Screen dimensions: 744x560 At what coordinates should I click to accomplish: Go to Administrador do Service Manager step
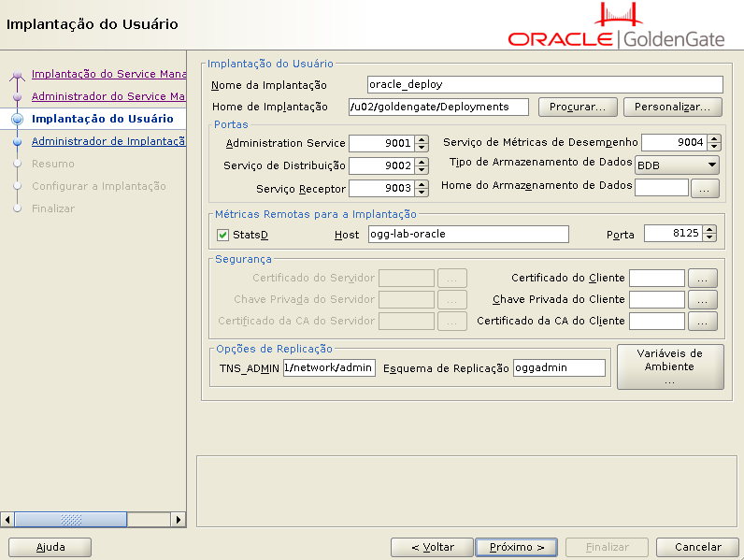click(x=108, y=96)
